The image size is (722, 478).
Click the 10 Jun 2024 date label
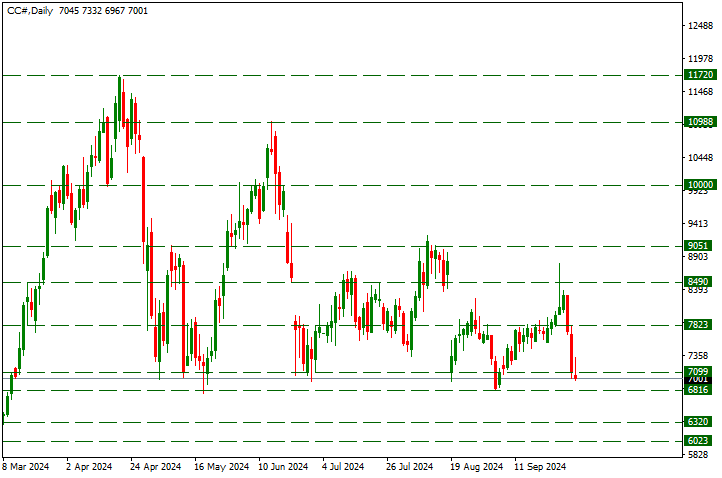[x=283, y=467]
